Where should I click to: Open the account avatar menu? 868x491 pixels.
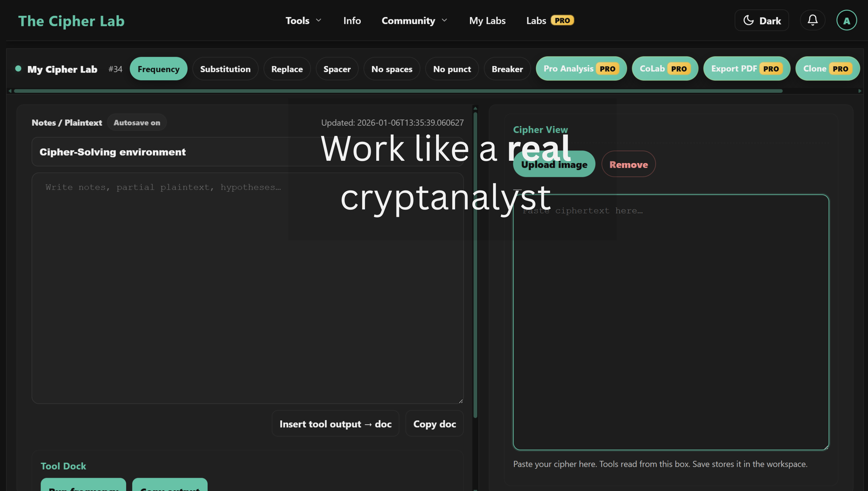[846, 20]
